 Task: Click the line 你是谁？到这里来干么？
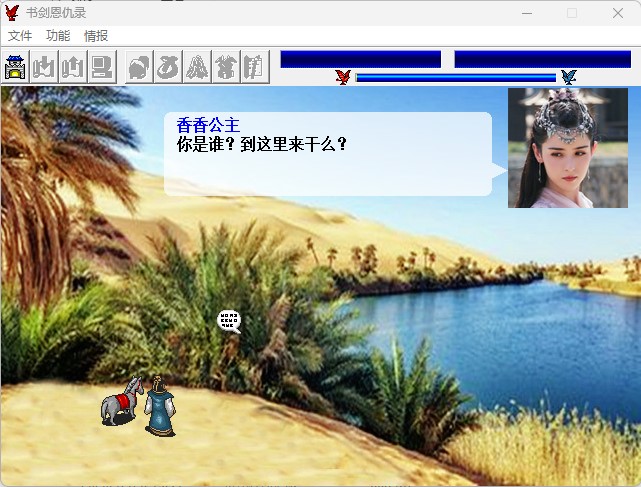(x=262, y=144)
